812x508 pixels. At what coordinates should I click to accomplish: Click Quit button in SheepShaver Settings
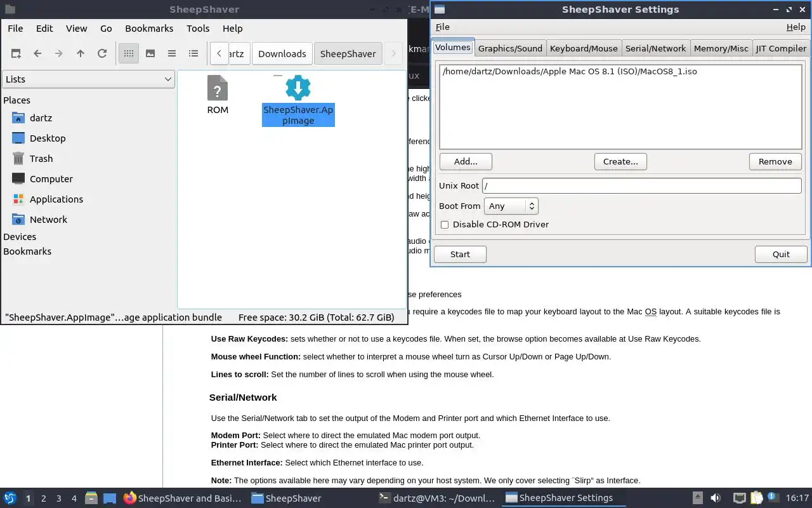click(x=781, y=254)
